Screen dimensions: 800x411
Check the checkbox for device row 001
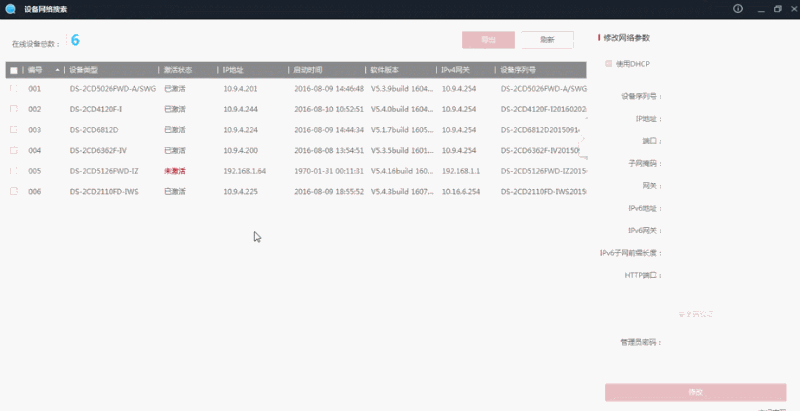pos(14,89)
